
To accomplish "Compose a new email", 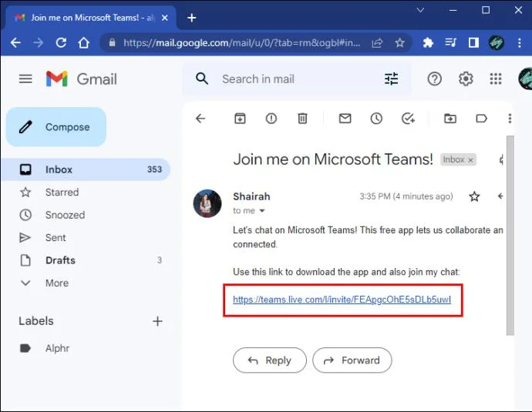I will [x=56, y=127].
